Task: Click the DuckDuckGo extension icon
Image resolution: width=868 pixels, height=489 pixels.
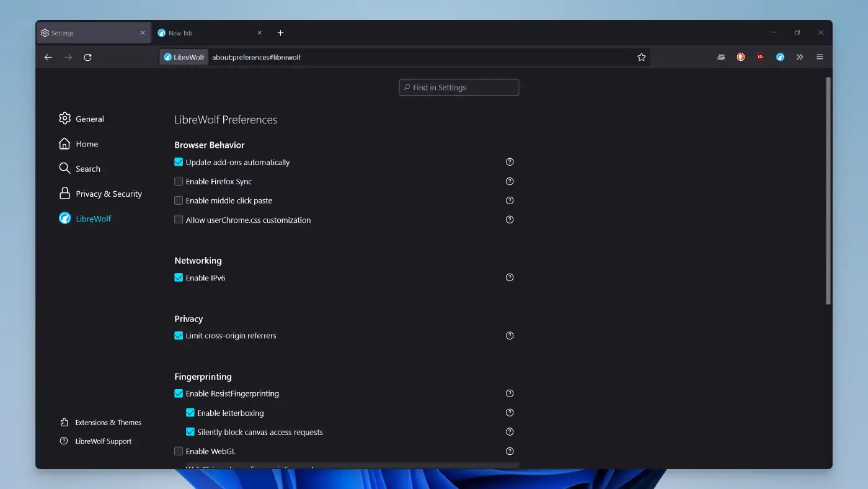Action: [740, 57]
